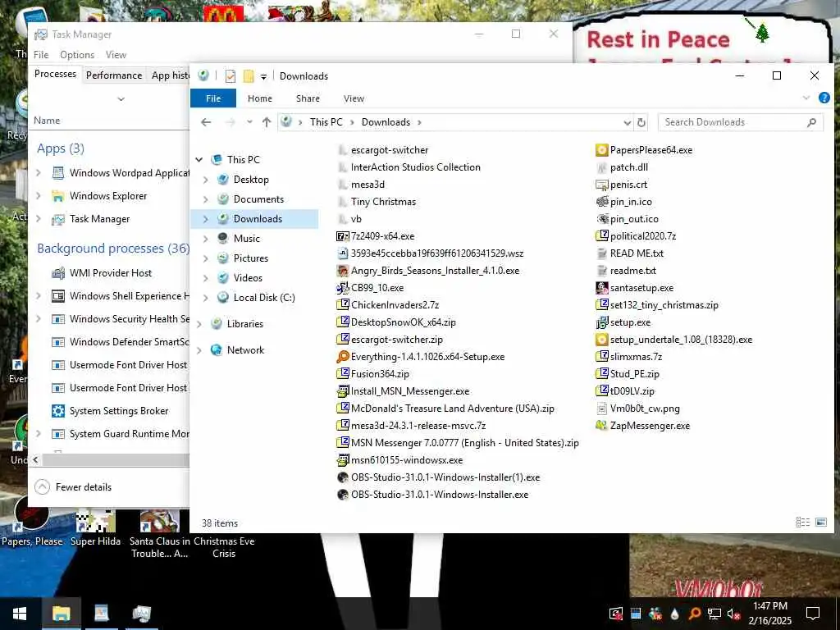Select Angry_Birds_Seasons_Installer_4.1.0.exe icon
The image size is (840, 630).
click(x=342, y=271)
